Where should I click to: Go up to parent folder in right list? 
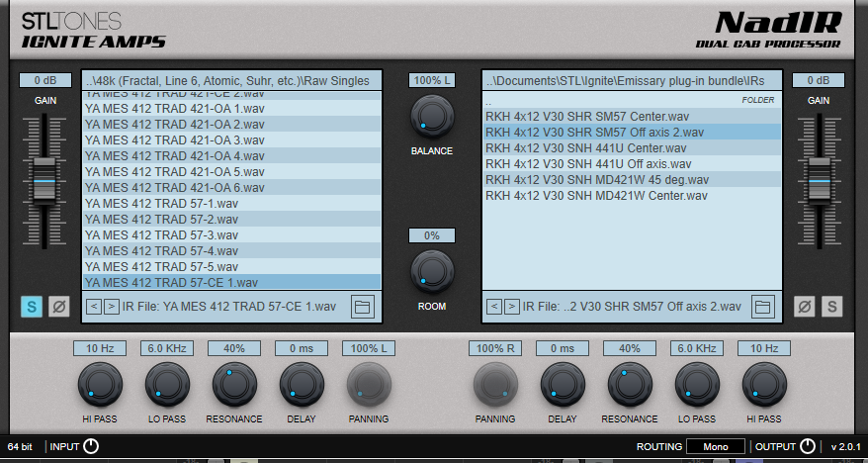pyautogui.click(x=489, y=101)
